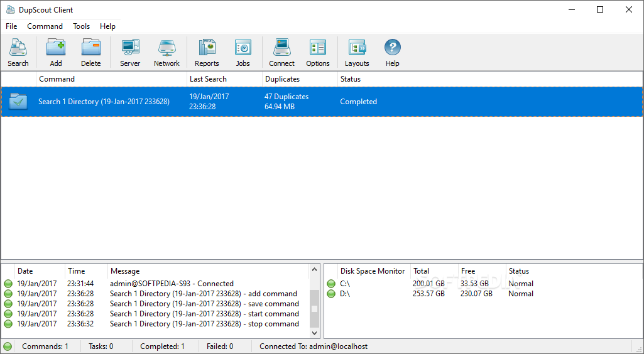Open the Network toolbar icon
644x354 pixels.
pyautogui.click(x=166, y=47)
